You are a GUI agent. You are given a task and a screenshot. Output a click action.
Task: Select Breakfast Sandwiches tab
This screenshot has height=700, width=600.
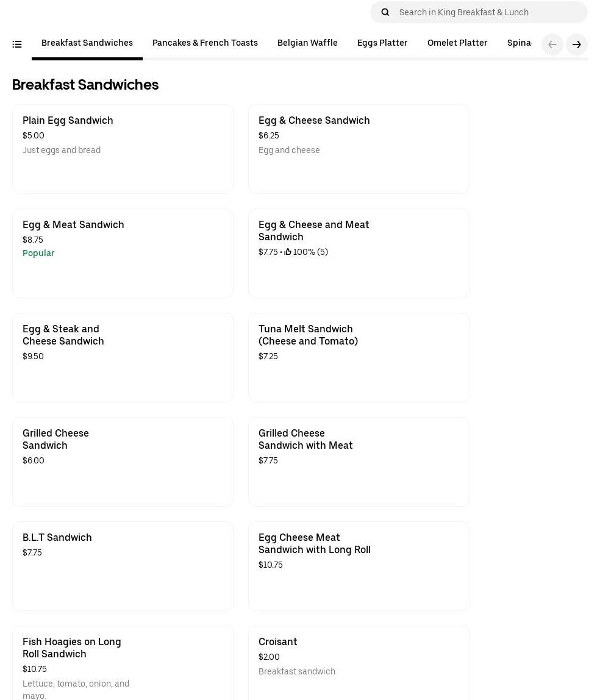tap(87, 43)
